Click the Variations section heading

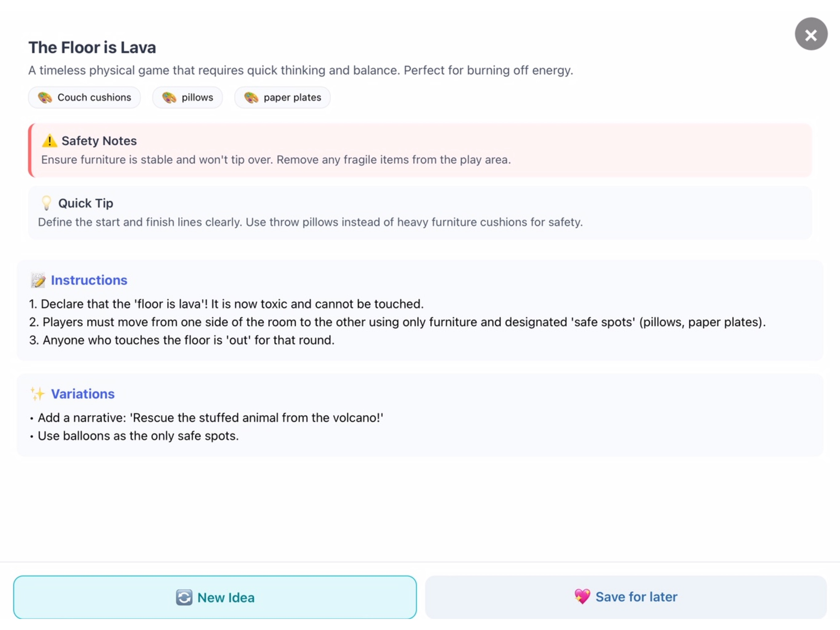(x=83, y=394)
